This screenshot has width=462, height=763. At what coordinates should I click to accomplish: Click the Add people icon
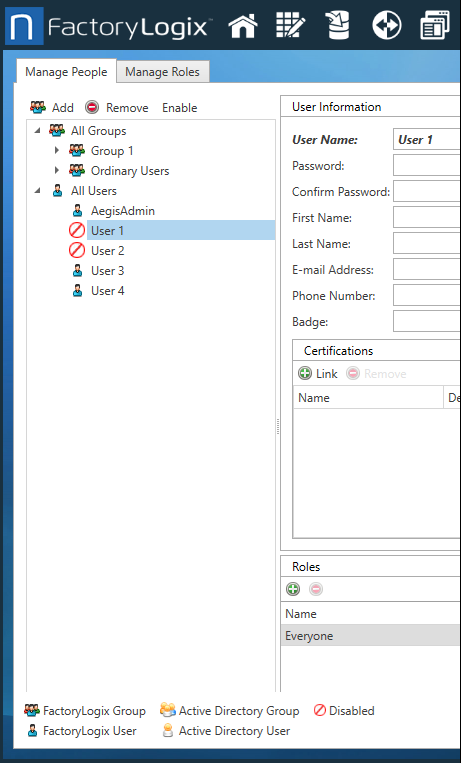tap(38, 107)
